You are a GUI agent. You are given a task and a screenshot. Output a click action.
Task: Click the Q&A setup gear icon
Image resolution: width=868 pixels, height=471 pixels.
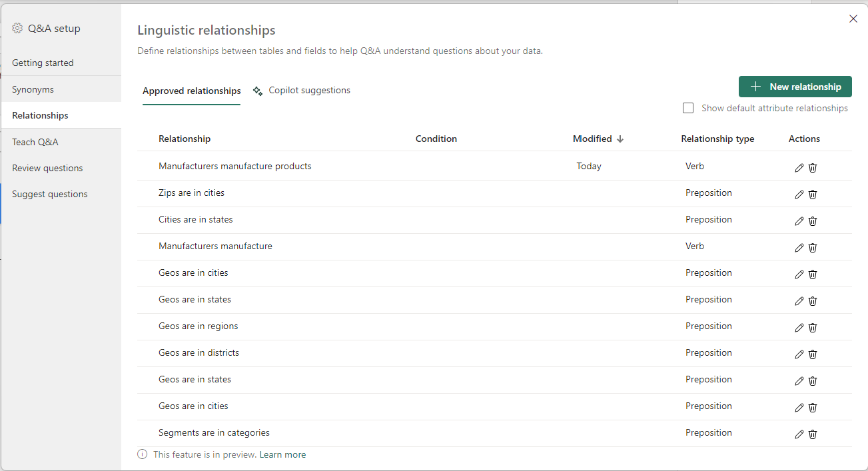click(17, 29)
